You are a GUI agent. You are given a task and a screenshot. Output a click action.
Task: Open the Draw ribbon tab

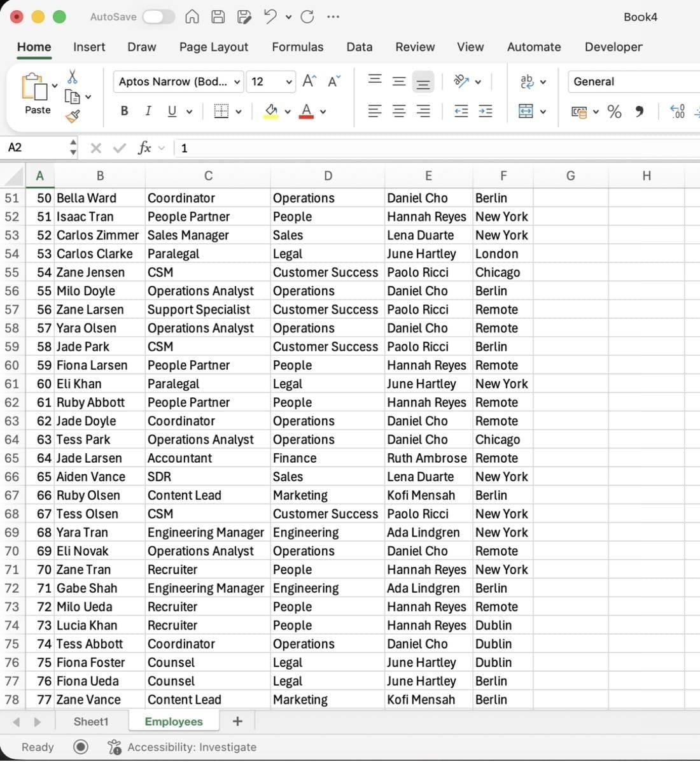tap(142, 47)
